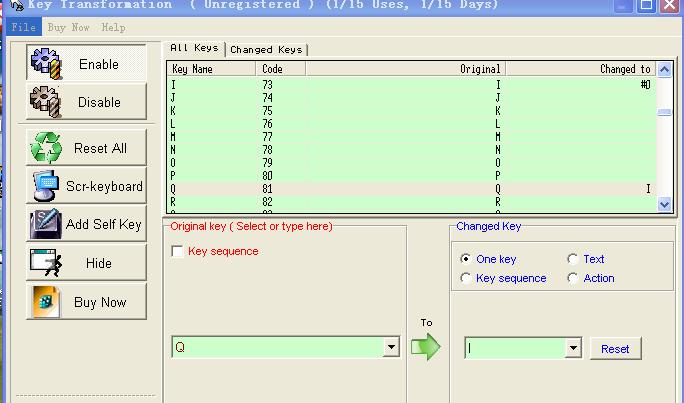Click the Reset button
Screen dimensions: 684x403
(615, 348)
